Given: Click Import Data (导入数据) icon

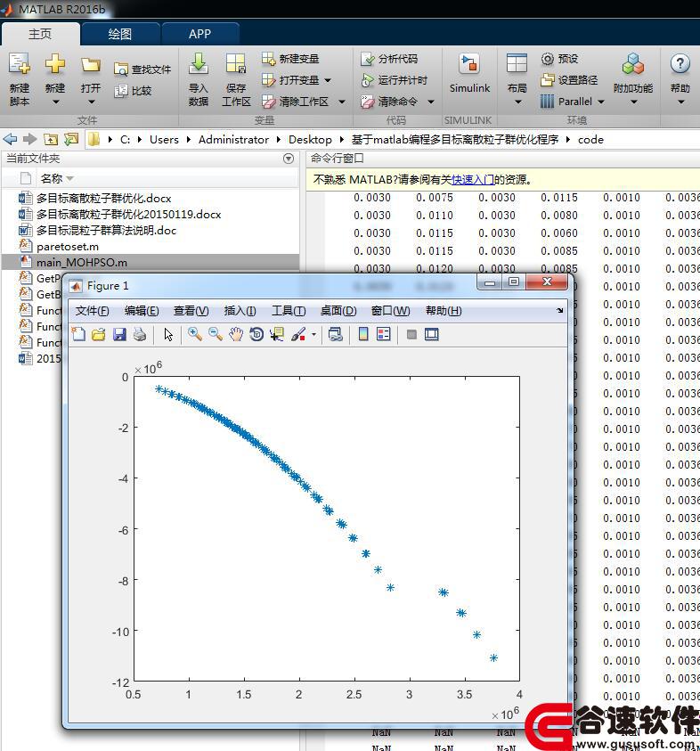Looking at the screenshot, I should 199,63.
